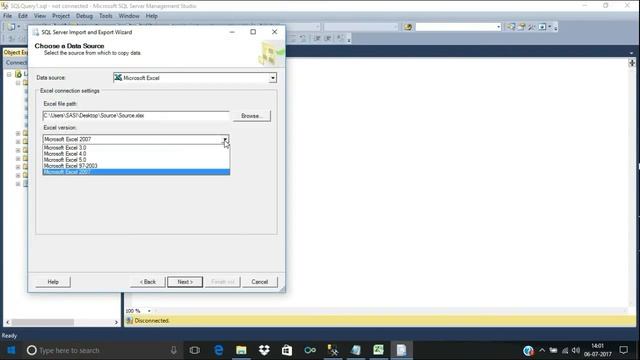This screenshot has width=640, height=360.
Task: Click the Object Explorer horizontal scrollbar thumb
Action: coord(43,322)
